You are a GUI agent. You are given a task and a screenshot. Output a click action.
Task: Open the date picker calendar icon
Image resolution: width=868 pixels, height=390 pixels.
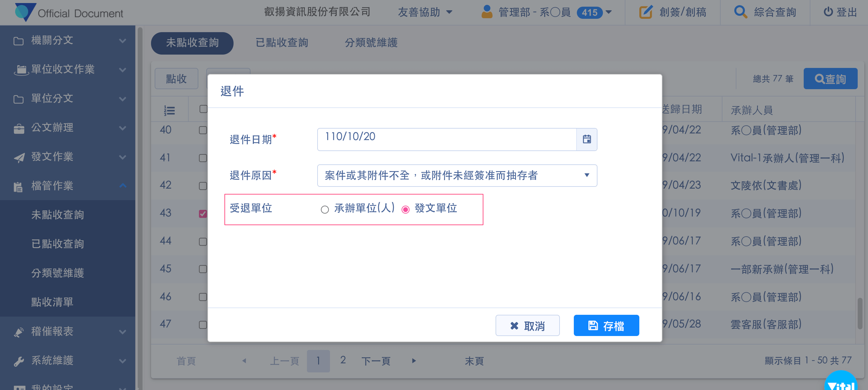pyautogui.click(x=586, y=139)
